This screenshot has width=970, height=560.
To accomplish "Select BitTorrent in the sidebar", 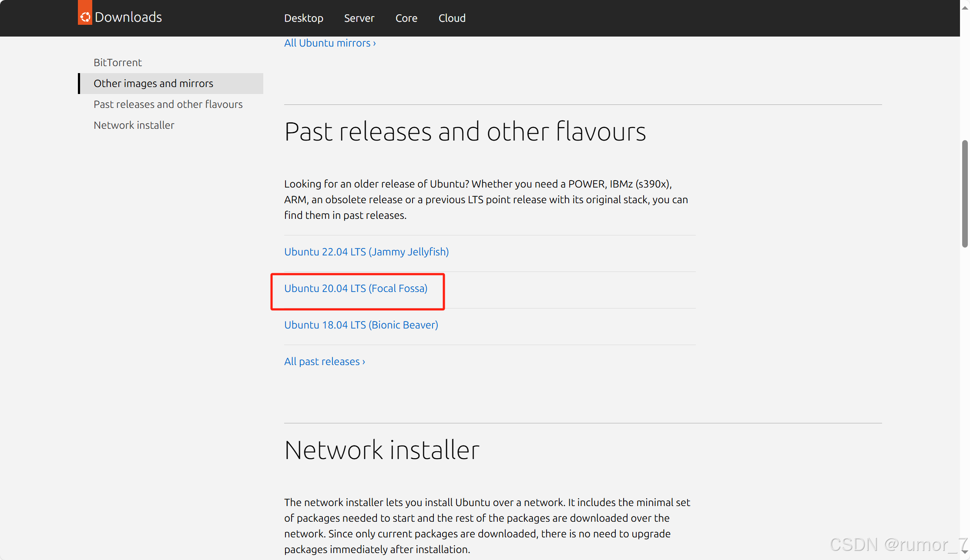I will click(117, 63).
